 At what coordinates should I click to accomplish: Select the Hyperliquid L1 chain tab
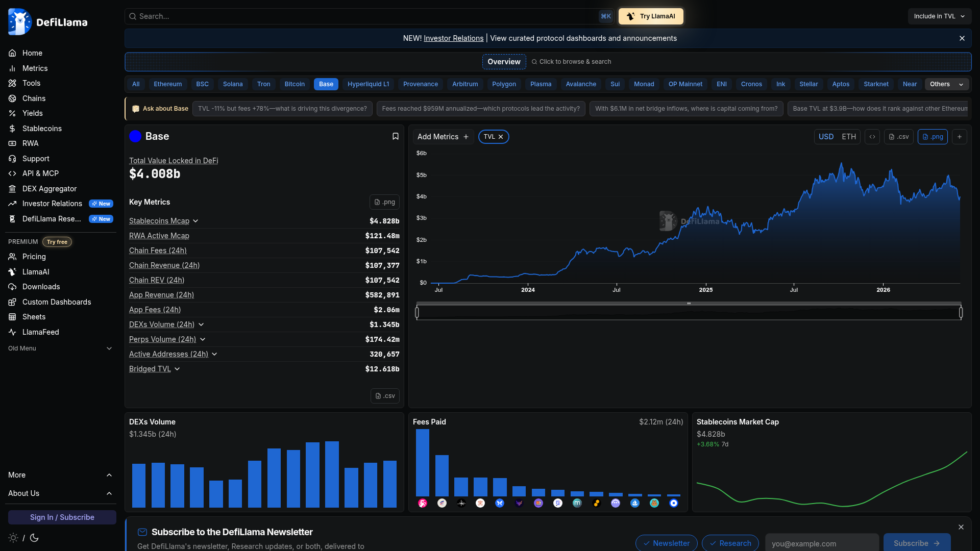coord(368,84)
